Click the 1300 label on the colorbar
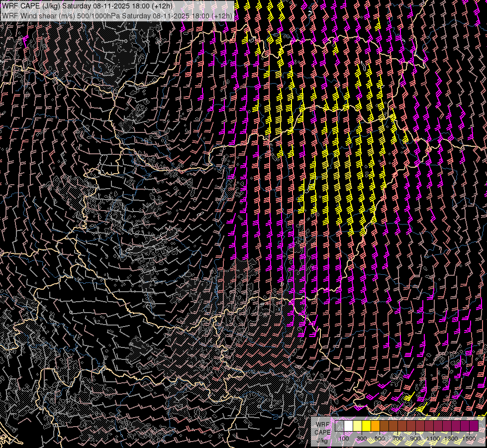 pos(451,439)
